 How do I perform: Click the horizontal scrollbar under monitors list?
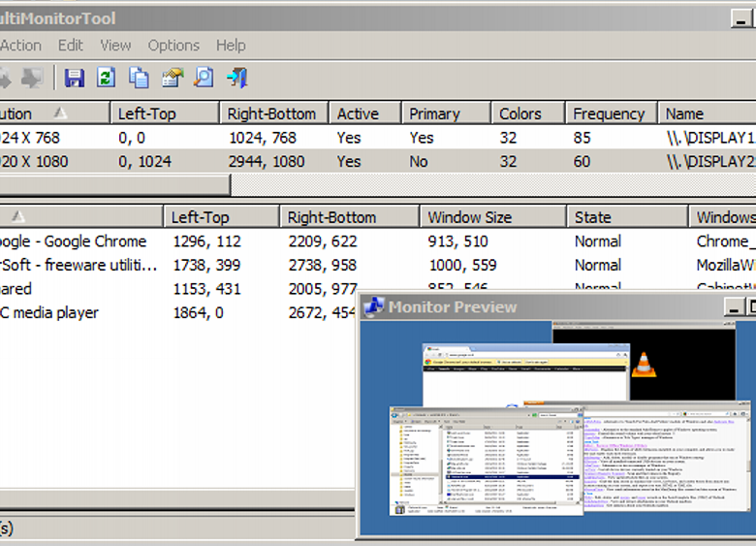tap(114, 184)
